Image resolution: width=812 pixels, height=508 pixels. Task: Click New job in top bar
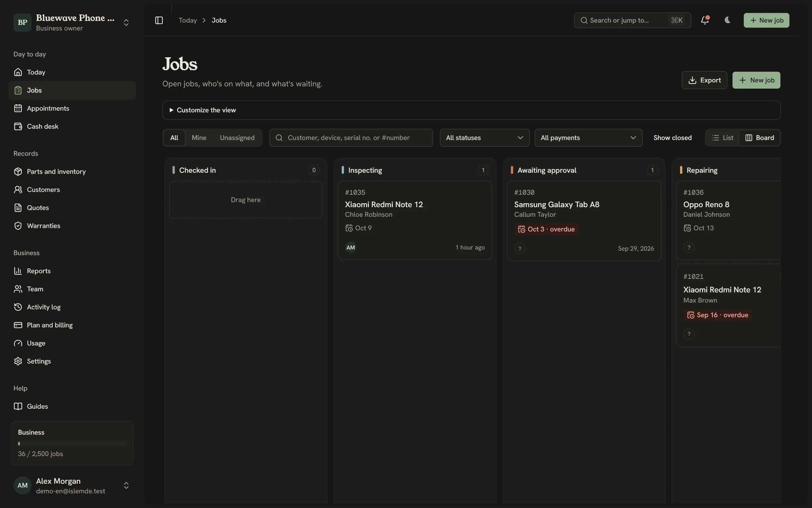point(766,20)
